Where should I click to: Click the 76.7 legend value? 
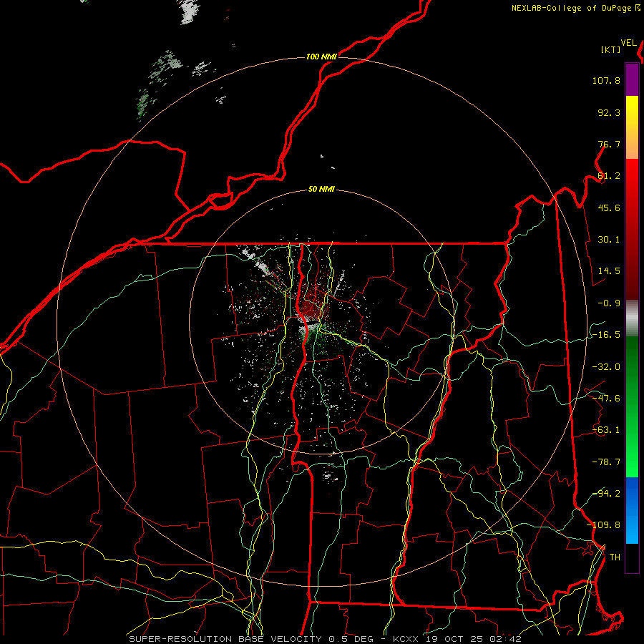point(609,144)
